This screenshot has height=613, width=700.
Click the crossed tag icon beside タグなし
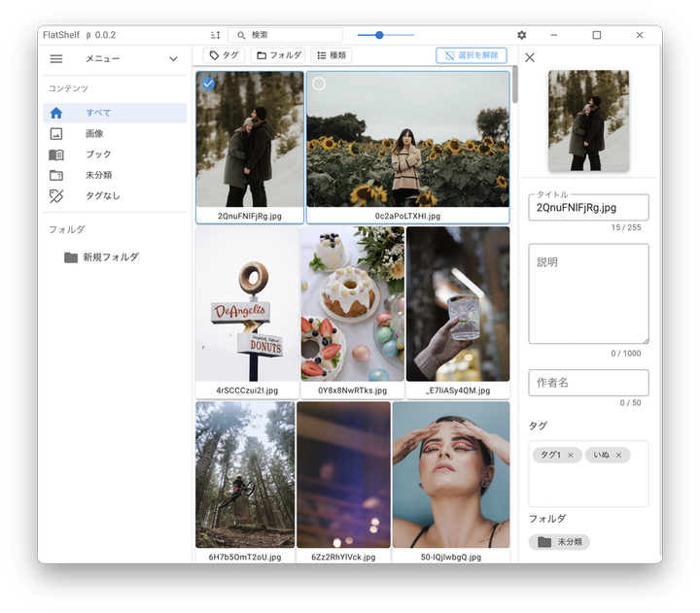56,196
